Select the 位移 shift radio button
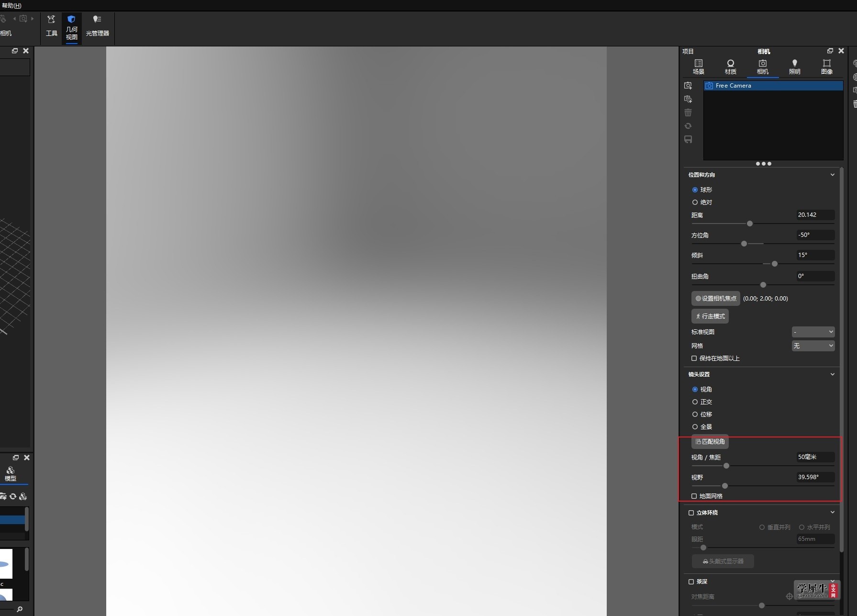 695,414
